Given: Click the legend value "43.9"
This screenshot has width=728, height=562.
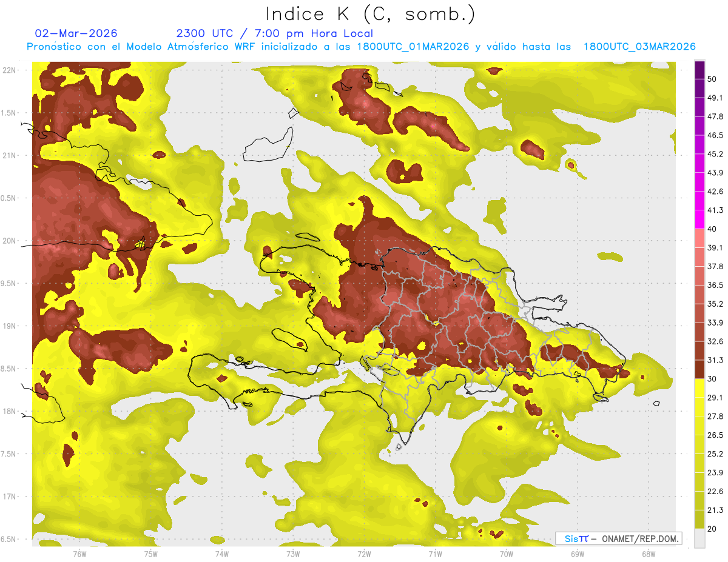Looking at the screenshot, I should 715,173.
